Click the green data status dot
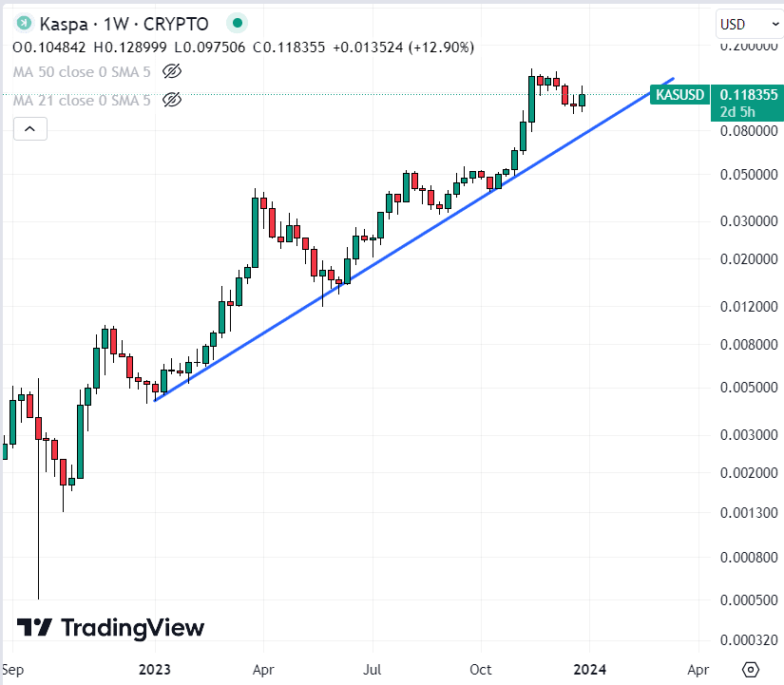Screen dimensions: 784x685 coord(236,23)
